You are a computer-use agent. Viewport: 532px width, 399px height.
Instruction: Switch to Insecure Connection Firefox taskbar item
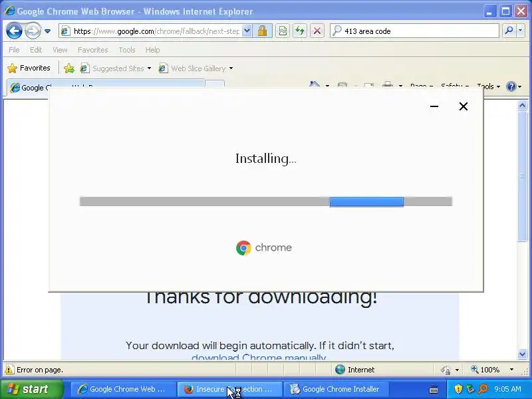pyautogui.click(x=229, y=389)
